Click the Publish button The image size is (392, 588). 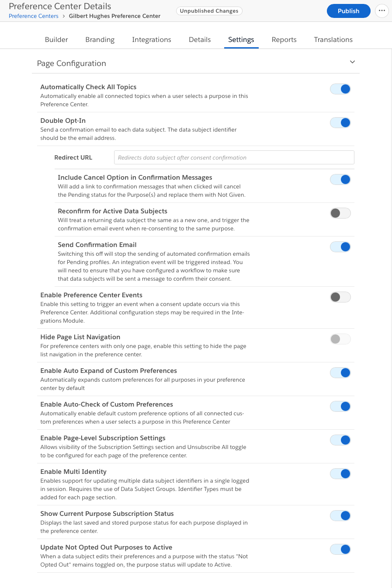click(x=348, y=11)
